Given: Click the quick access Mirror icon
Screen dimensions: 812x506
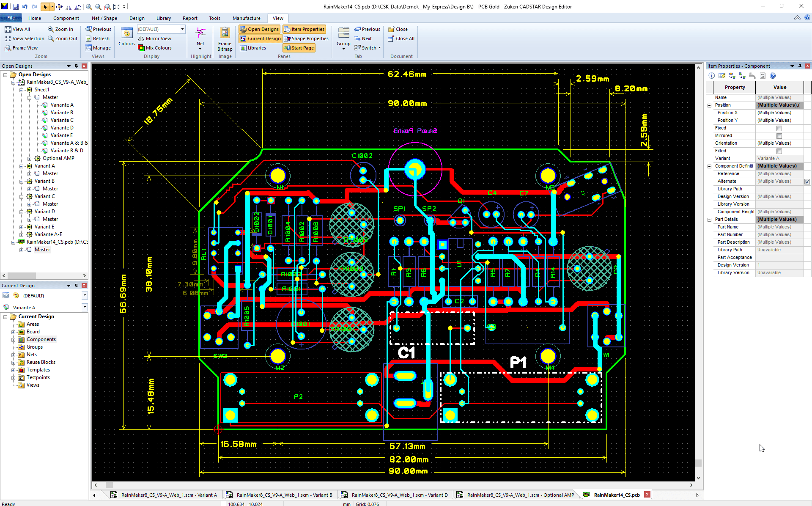Looking at the screenshot, I should coord(69,7).
